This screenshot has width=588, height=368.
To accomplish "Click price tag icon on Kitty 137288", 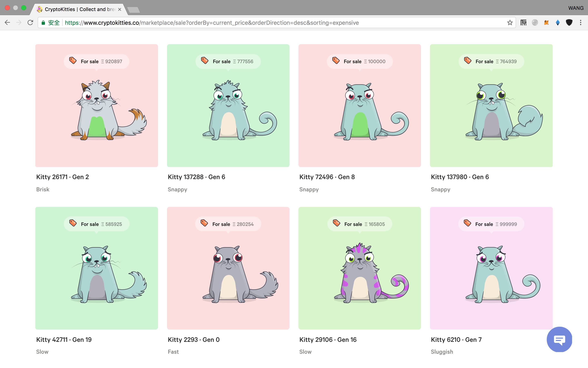I will [205, 60].
